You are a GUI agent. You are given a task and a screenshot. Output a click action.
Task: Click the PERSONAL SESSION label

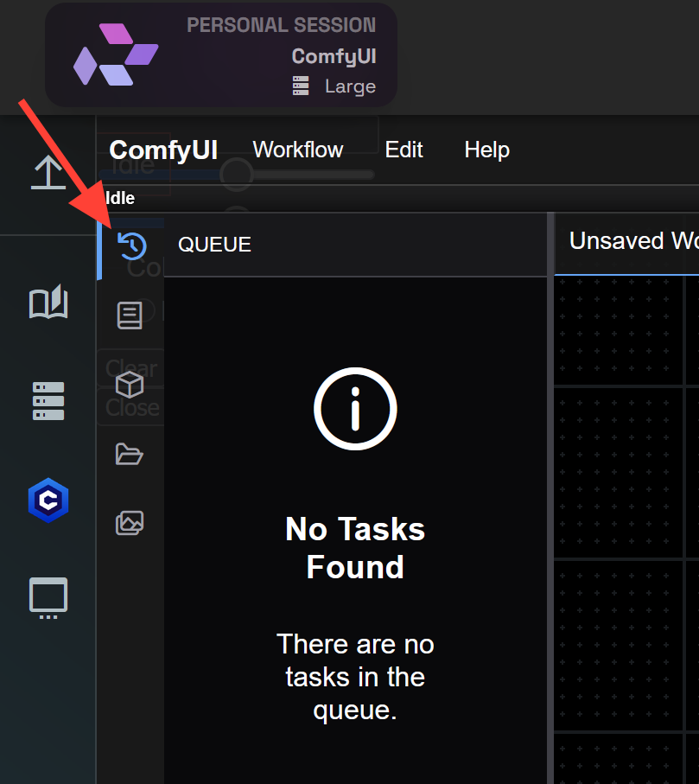(282, 25)
